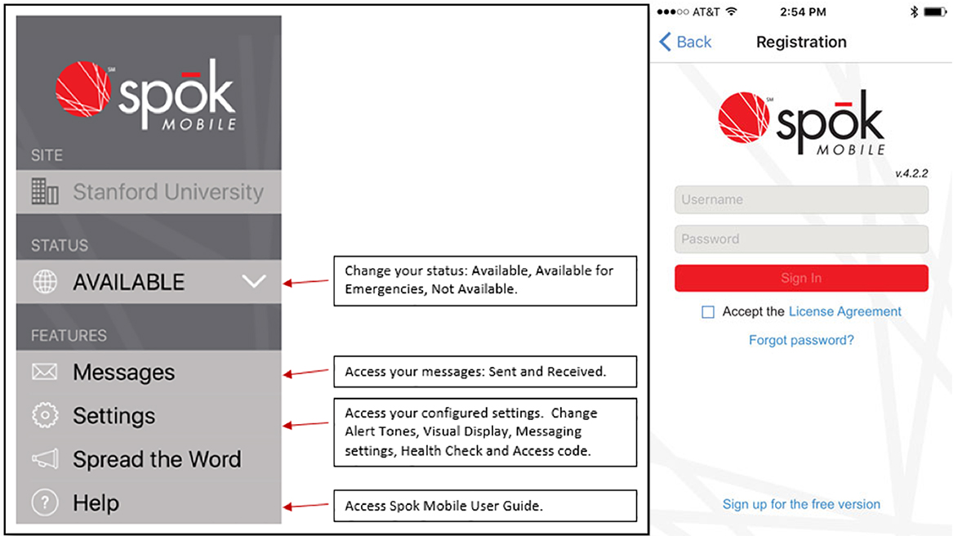The height and width of the screenshot is (536, 980).
Task: Click the STATUS section heading
Action: tap(60, 245)
